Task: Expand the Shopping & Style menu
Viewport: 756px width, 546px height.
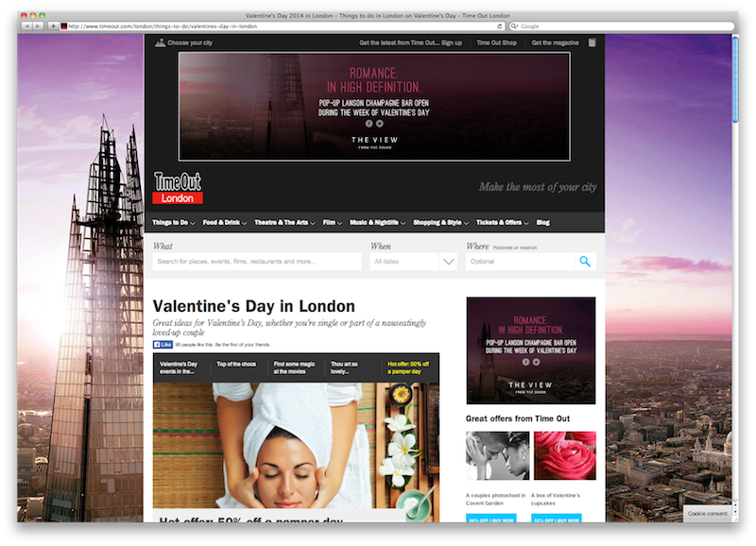Action: point(440,222)
